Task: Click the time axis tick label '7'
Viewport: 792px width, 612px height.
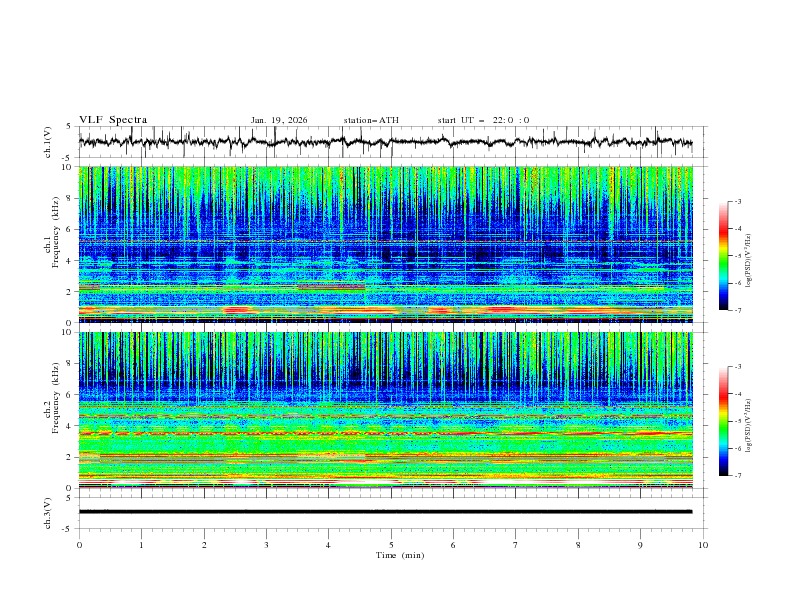Action: point(516,545)
